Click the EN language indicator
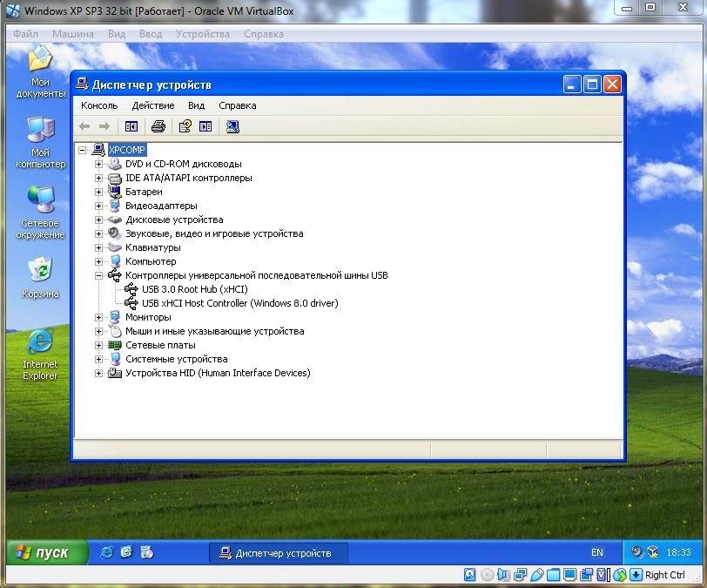The height and width of the screenshot is (588, 707). (x=596, y=552)
